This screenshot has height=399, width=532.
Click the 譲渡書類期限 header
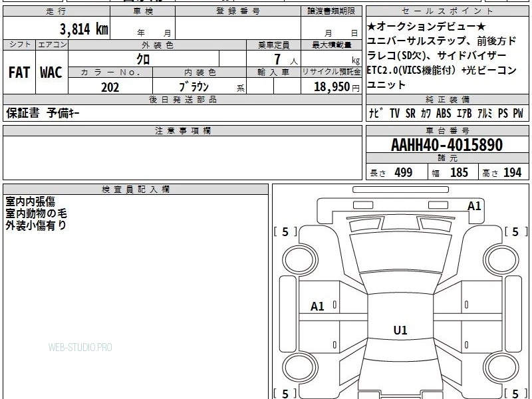click(x=331, y=11)
